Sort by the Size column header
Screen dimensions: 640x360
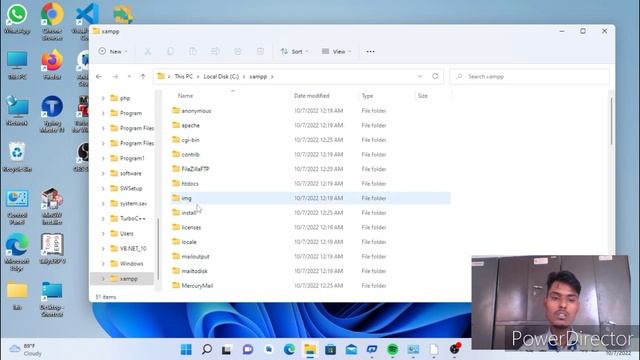[422, 96]
